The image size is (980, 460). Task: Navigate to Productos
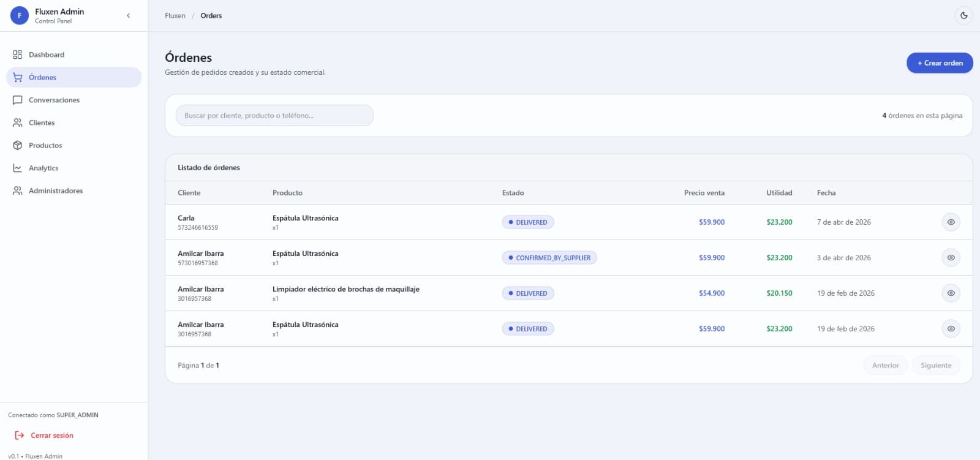click(x=73, y=145)
